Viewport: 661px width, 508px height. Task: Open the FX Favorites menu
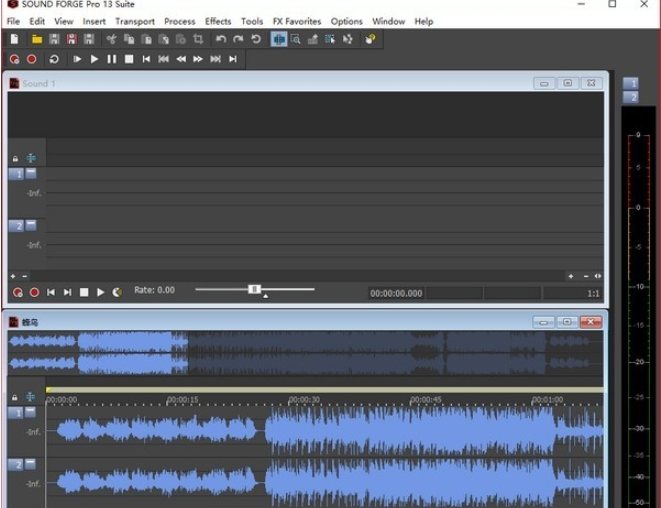coord(298,21)
